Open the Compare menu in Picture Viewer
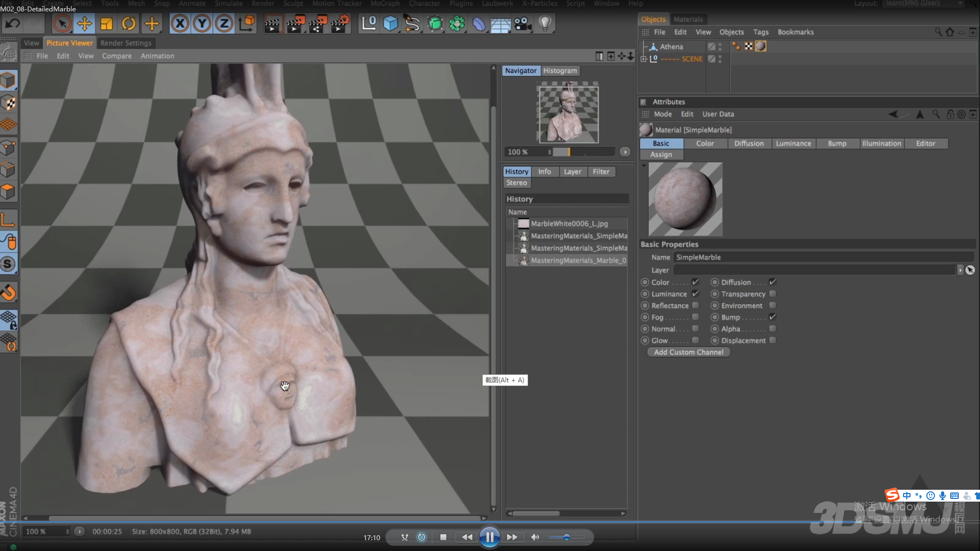The width and height of the screenshot is (980, 551). coord(117,56)
